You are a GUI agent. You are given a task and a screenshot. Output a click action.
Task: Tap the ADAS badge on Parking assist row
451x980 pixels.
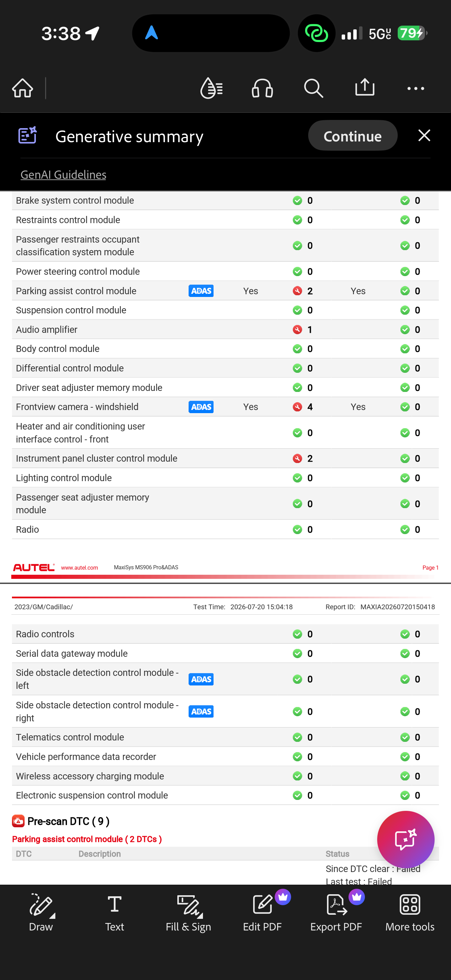(x=201, y=291)
